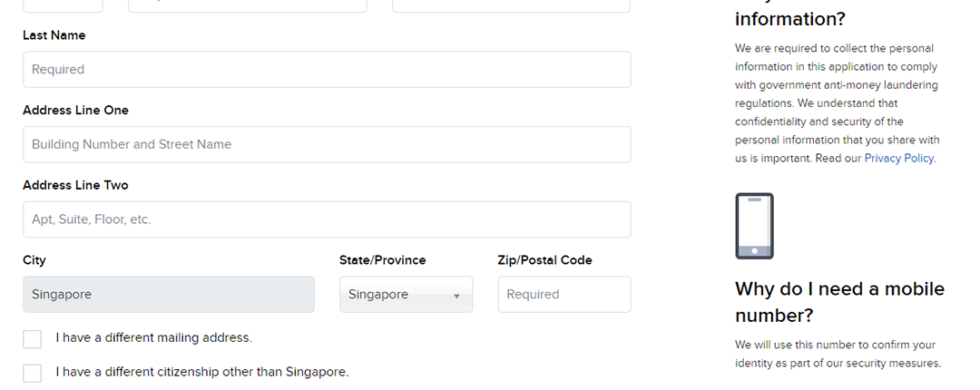Open the Privacy Policy link
The image size is (980, 390).
click(x=898, y=158)
